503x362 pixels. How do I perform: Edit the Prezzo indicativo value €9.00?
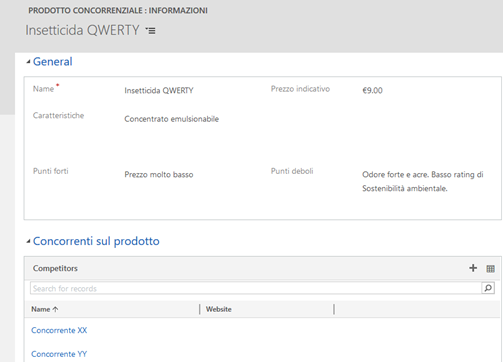[373, 90]
